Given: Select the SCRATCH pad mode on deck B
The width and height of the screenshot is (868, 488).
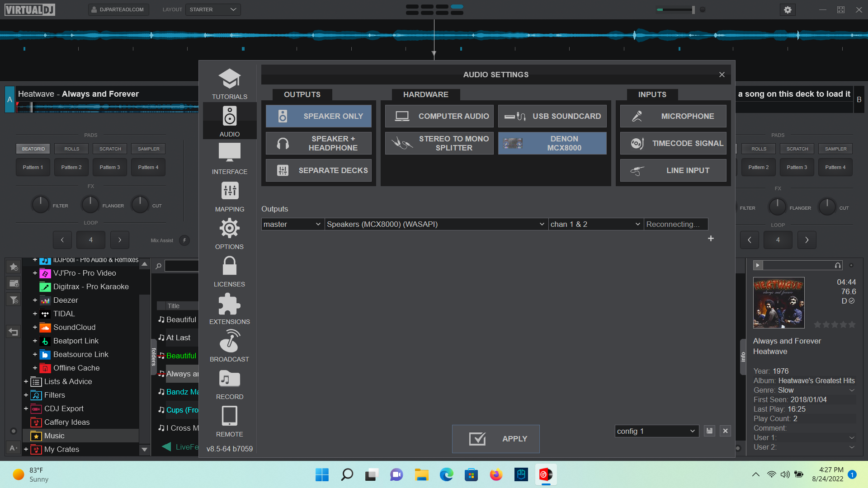Looking at the screenshot, I should click(797, 149).
